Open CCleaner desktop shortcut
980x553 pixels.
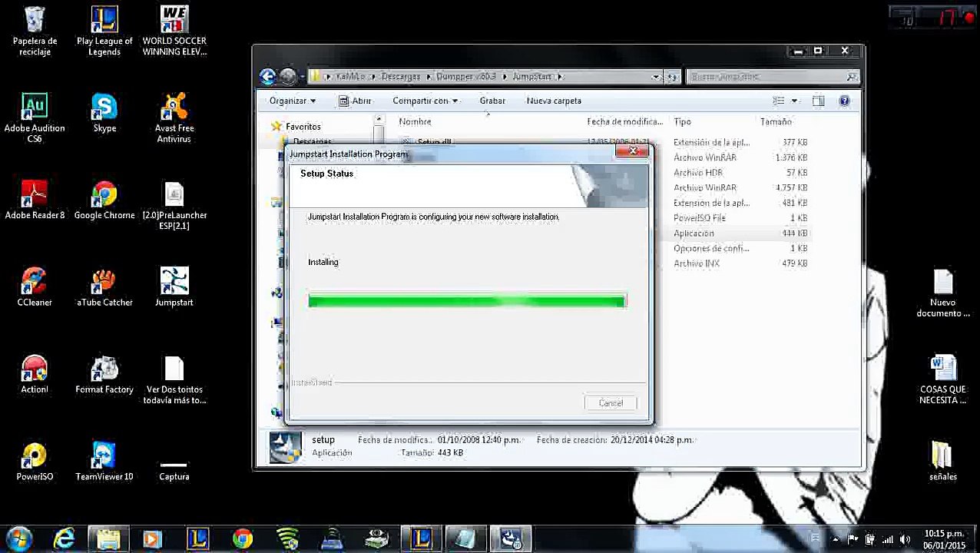coord(35,287)
